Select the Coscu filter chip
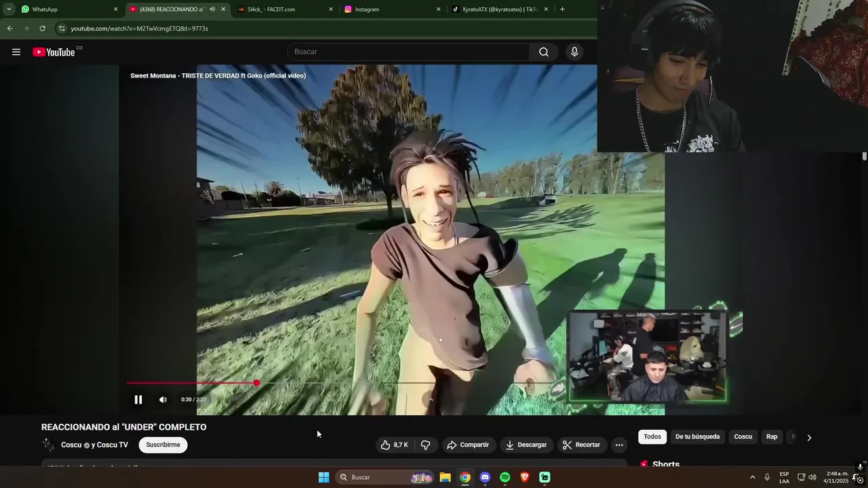 pos(743,436)
